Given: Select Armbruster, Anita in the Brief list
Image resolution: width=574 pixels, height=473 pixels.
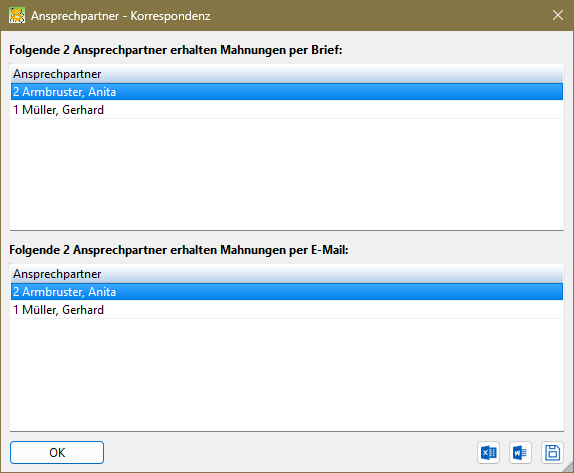Looking at the screenshot, I should (x=287, y=92).
